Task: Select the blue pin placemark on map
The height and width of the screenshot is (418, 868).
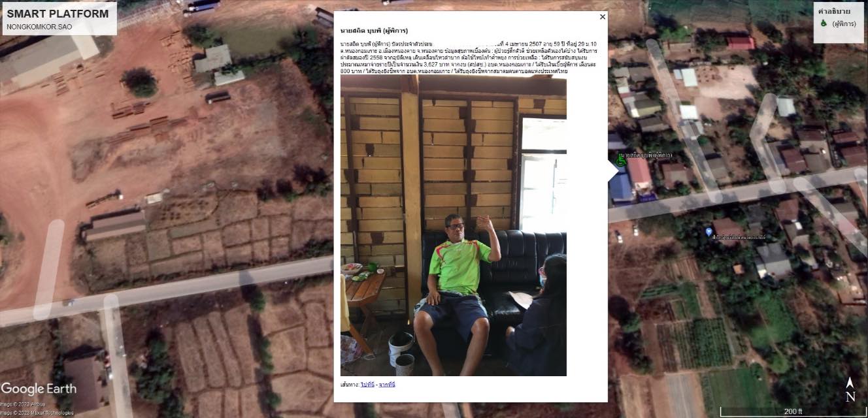Action: tap(709, 232)
